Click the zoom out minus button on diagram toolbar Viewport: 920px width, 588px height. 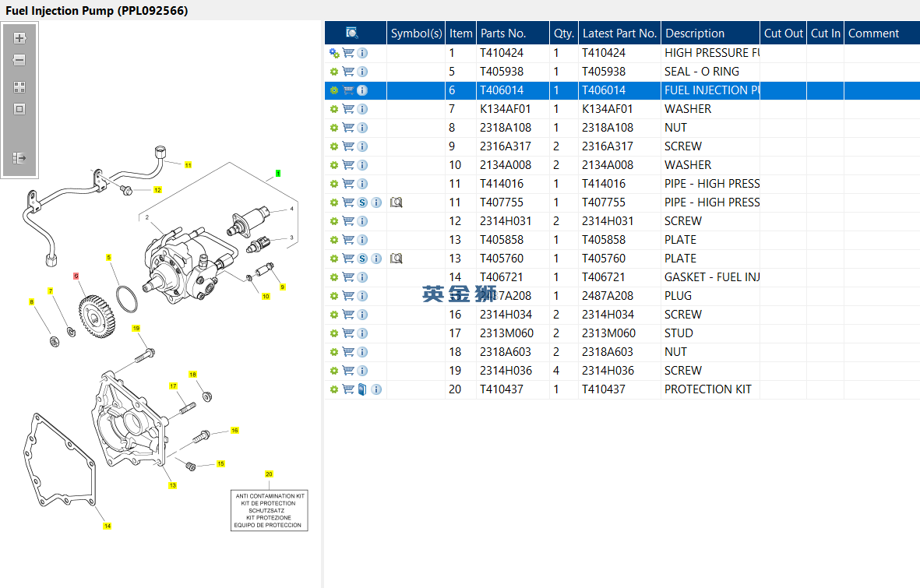(19, 60)
